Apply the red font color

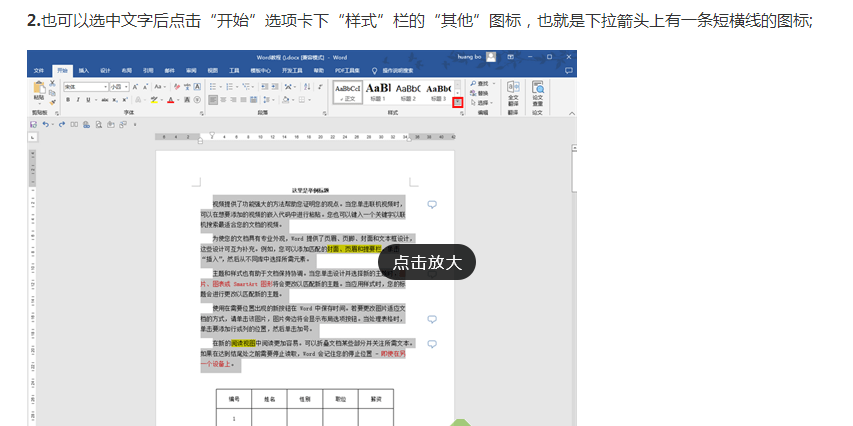[x=170, y=100]
